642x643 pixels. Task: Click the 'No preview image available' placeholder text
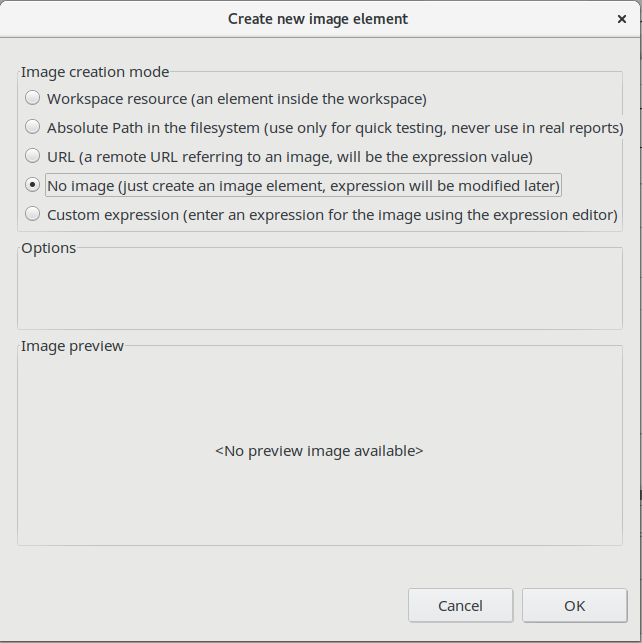click(x=319, y=451)
